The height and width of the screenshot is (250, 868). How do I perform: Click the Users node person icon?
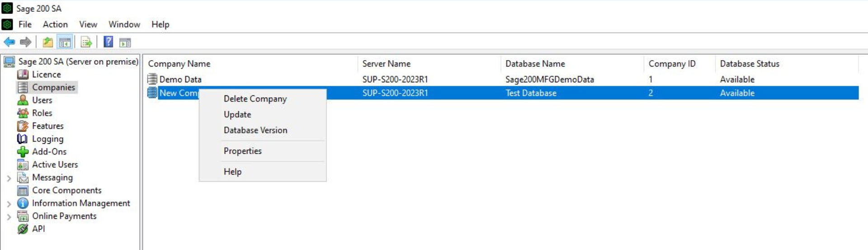click(x=23, y=100)
